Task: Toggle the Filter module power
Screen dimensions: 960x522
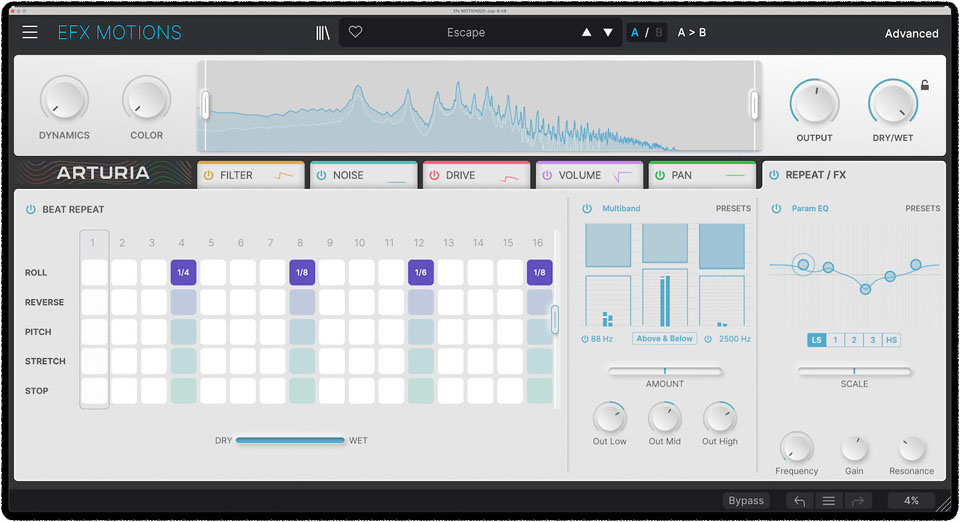Action: tap(208, 175)
